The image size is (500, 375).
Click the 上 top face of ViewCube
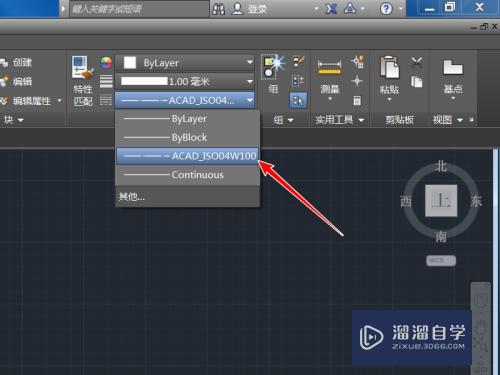click(441, 201)
